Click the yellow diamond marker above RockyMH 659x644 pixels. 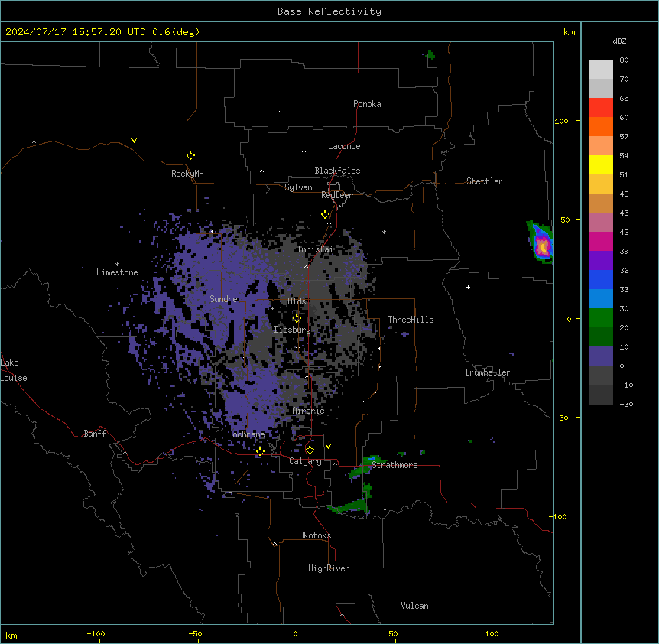pos(191,156)
